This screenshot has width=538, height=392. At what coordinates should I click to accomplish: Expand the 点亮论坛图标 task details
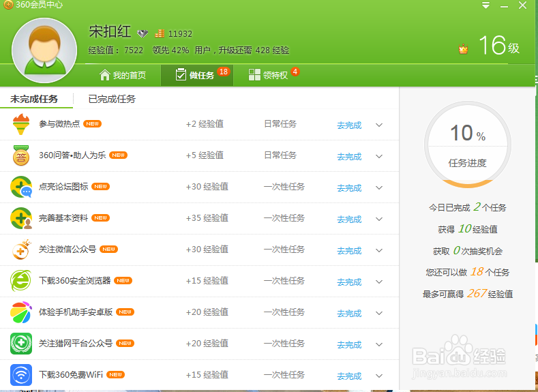pyautogui.click(x=379, y=187)
